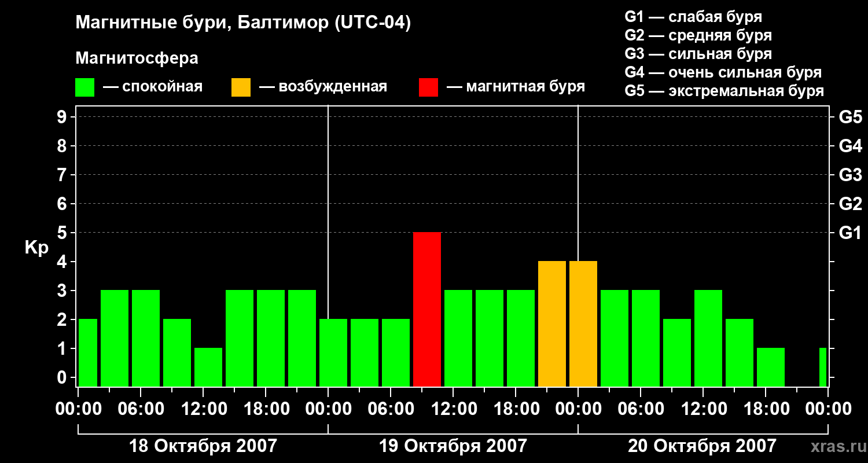Image resolution: width=868 pixels, height=463 pixels.
Task: Click the '19 Октября 2007' date label
Action: coord(453,446)
